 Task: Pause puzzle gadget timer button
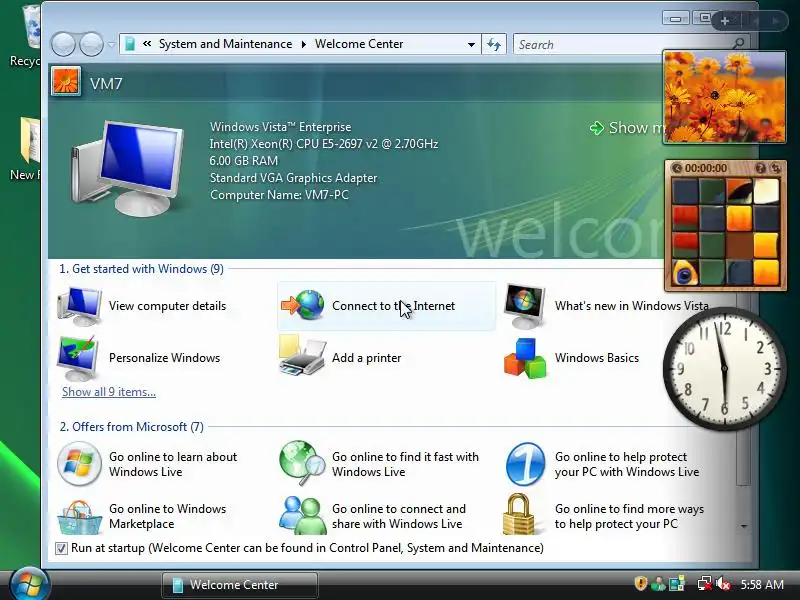point(677,168)
